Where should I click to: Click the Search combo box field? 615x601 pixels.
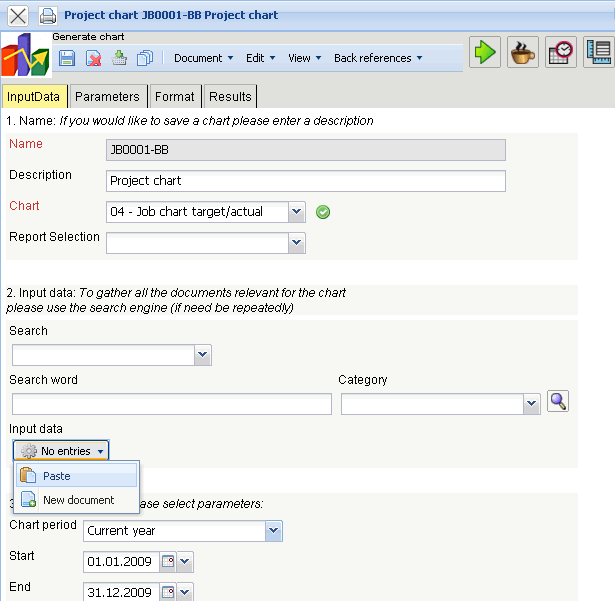coord(104,355)
